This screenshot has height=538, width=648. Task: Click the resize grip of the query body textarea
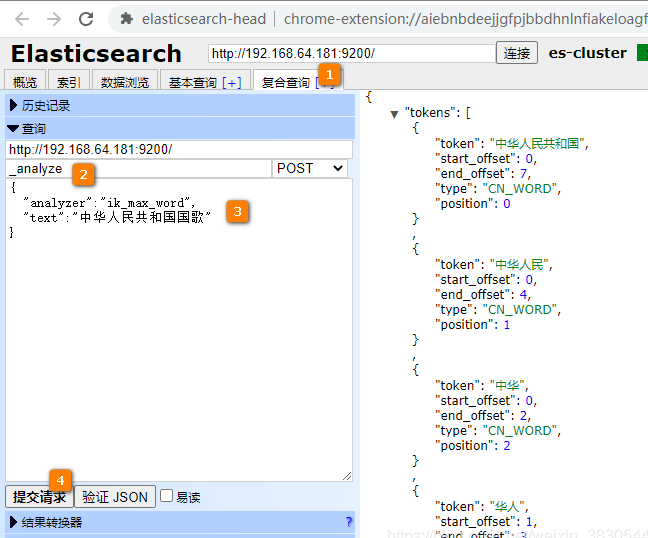pos(347,476)
